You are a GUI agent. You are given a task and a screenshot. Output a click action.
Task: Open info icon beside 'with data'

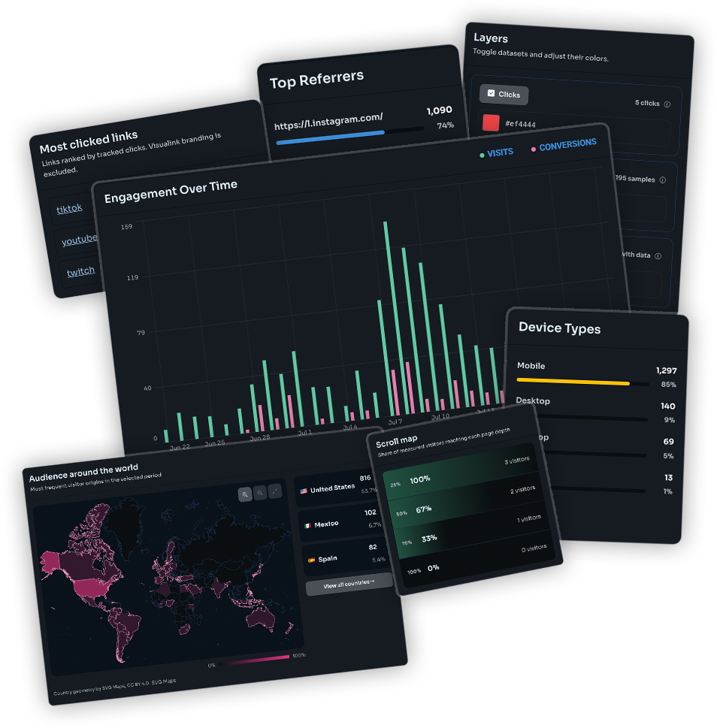(658, 256)
